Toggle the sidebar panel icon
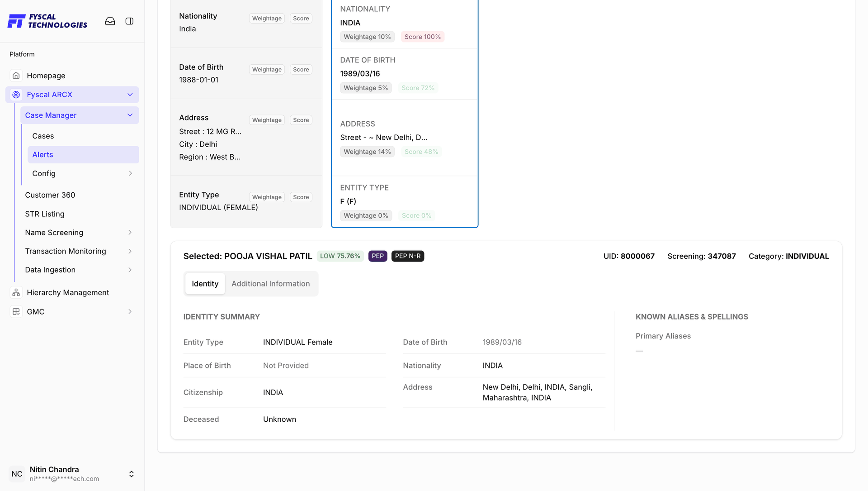This screenshot has height=491, width=868. 129,21
